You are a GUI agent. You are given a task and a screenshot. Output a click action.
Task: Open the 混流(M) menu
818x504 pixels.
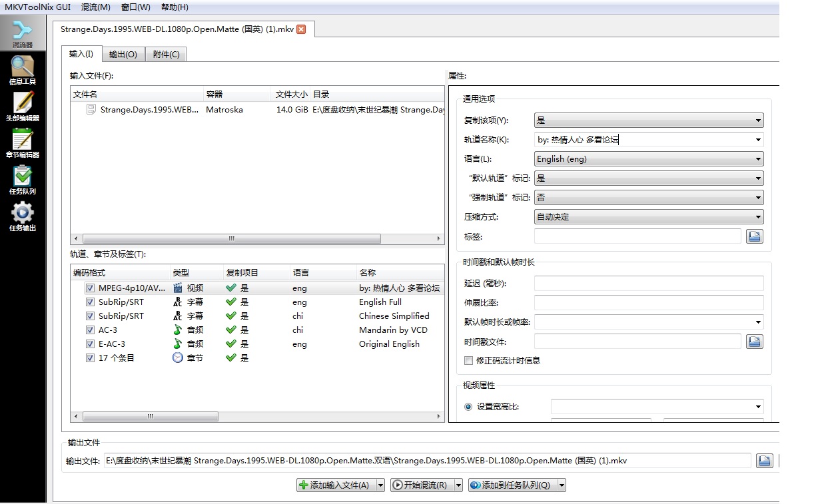pos(95,7)
